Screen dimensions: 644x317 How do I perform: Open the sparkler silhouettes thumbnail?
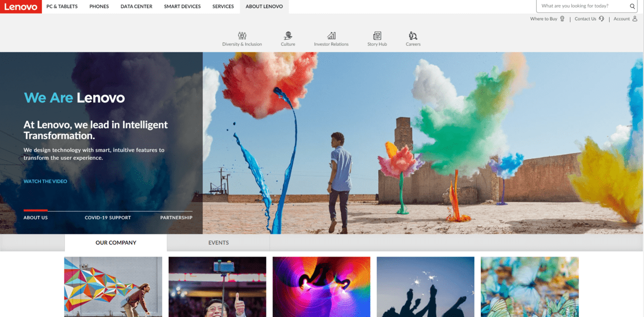425,287
